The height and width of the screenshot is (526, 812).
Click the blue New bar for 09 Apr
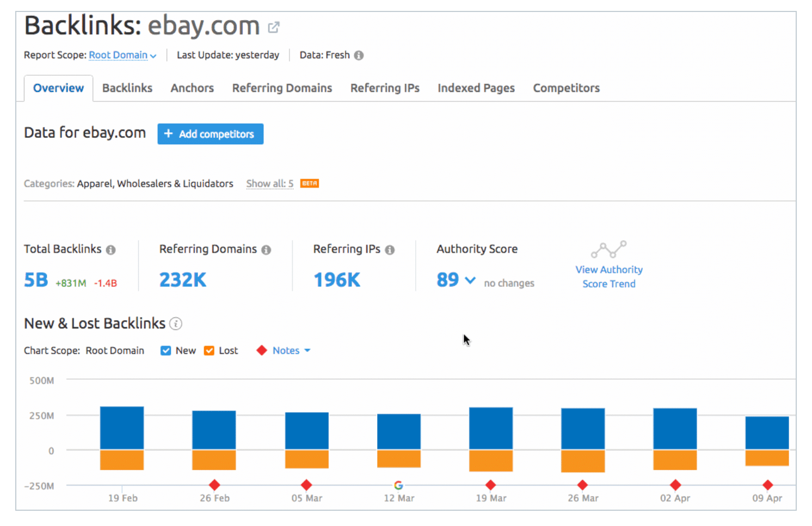coord(767,433)
